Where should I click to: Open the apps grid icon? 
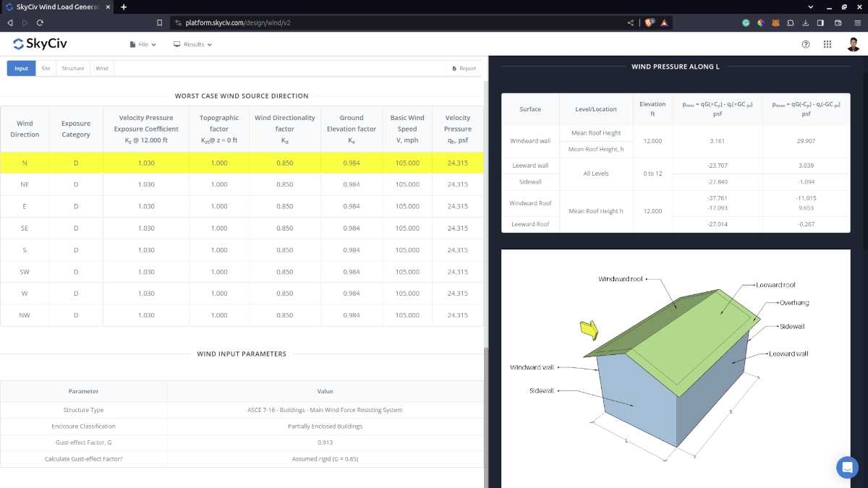pyautogui.click(x=827, y=44)
